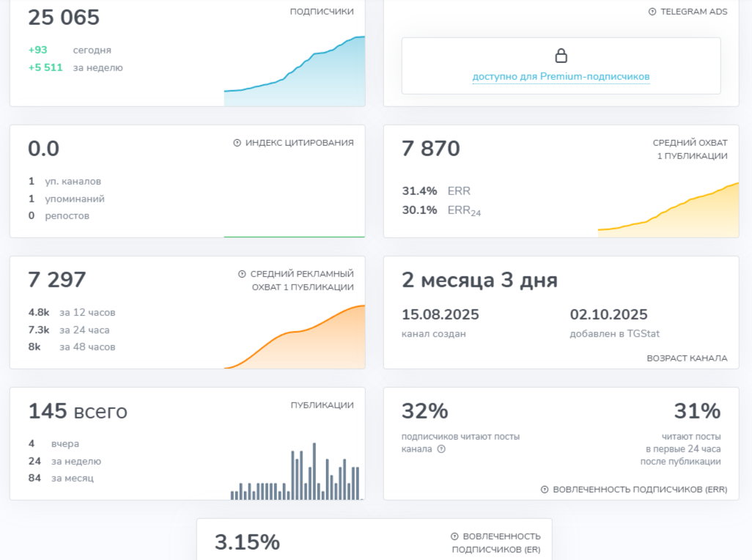
Task: Click the help icon next to TELEGRAM ADS
Action: click(652, 11)
